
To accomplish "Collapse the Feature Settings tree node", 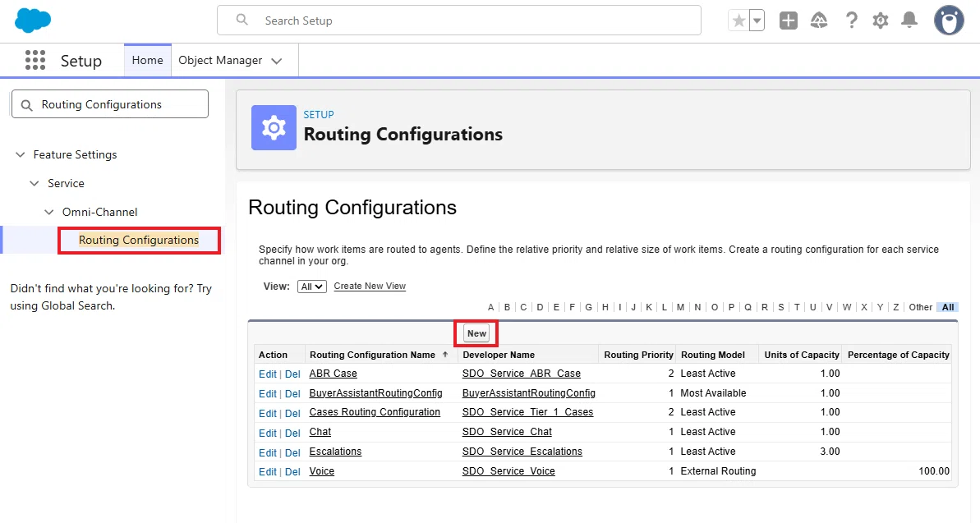I will coord(20,154).
